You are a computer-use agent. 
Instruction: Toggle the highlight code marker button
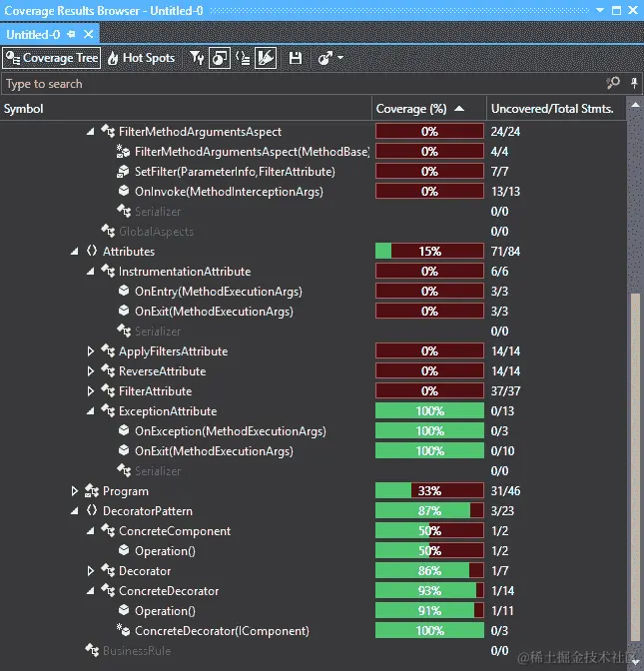coord(266,58)
